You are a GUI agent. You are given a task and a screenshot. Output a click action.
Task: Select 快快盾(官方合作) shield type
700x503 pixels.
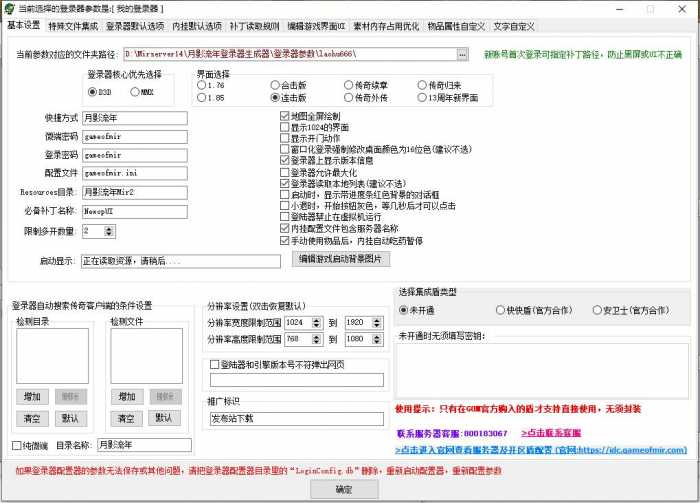pos(501,310)
